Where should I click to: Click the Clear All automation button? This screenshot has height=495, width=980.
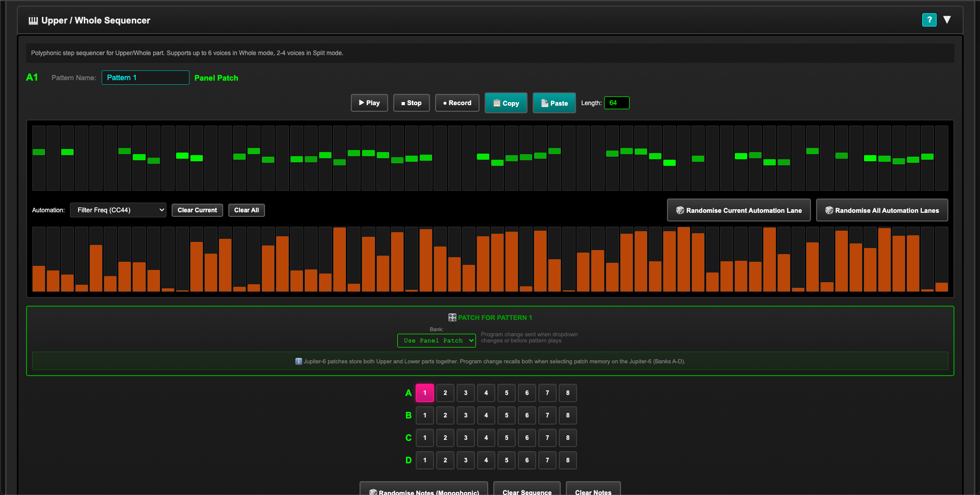246,210
